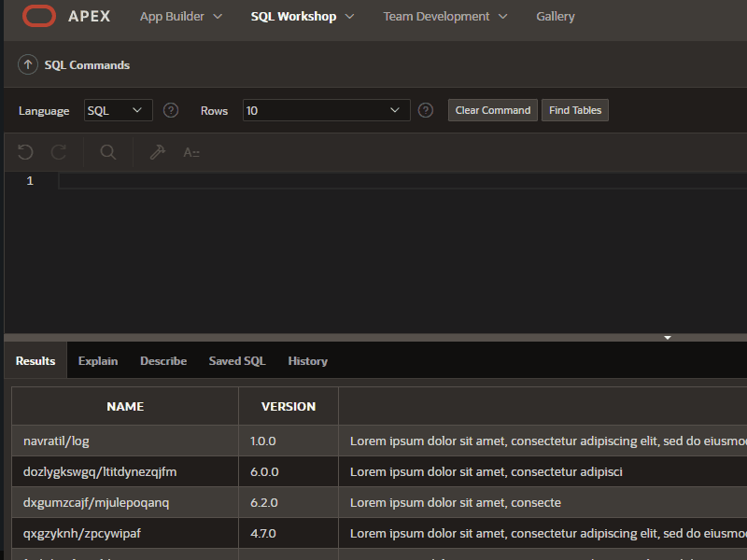
Task: Click the description cell in dxgumzcajf/mjulepoqanq row
Action: coord(543,502)
